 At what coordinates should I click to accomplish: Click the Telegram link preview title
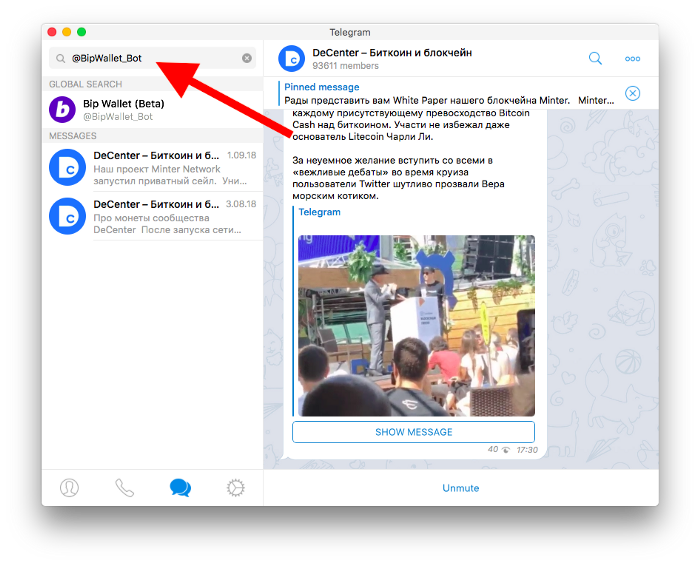tap(319, 212)
